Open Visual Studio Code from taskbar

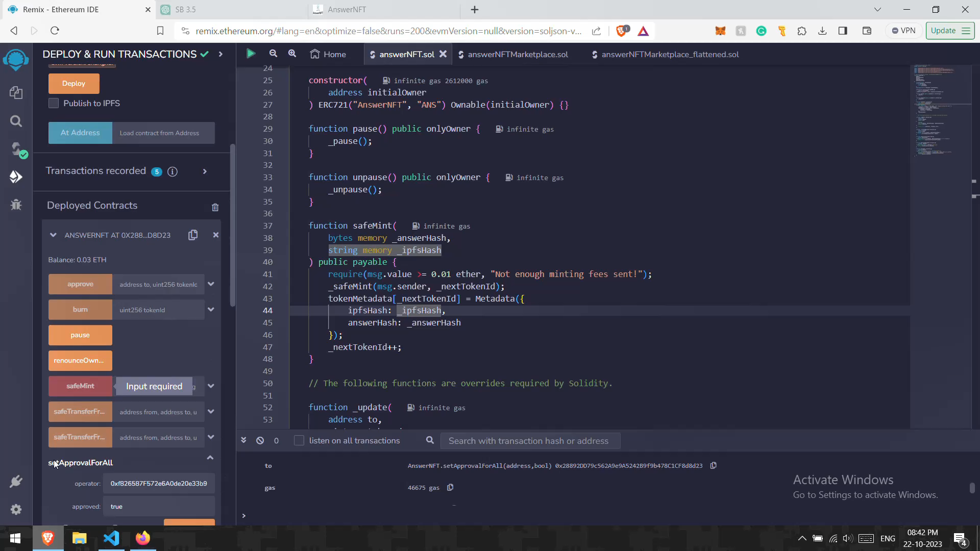pyautogui.click(x=111, y=538)
